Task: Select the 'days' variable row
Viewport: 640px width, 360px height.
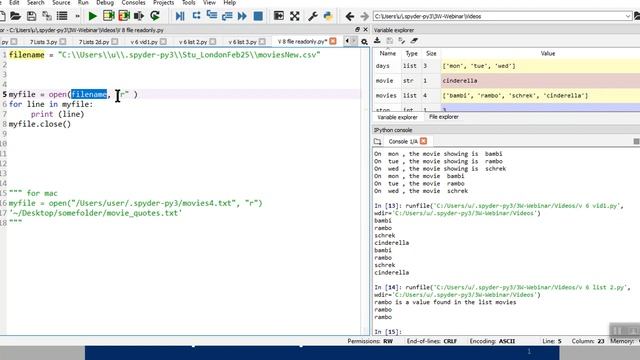Action: (x=507, y=66)
